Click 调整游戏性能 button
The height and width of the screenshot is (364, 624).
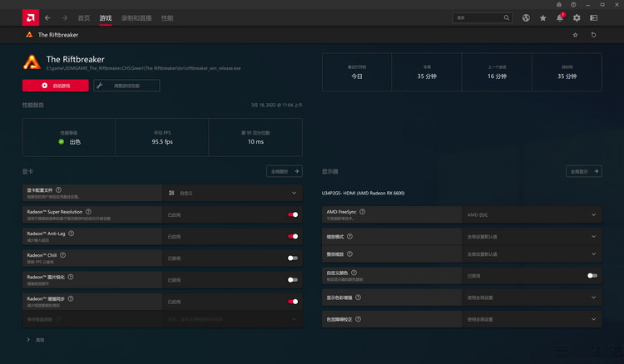pyautogui.click(x=126, y=86)
